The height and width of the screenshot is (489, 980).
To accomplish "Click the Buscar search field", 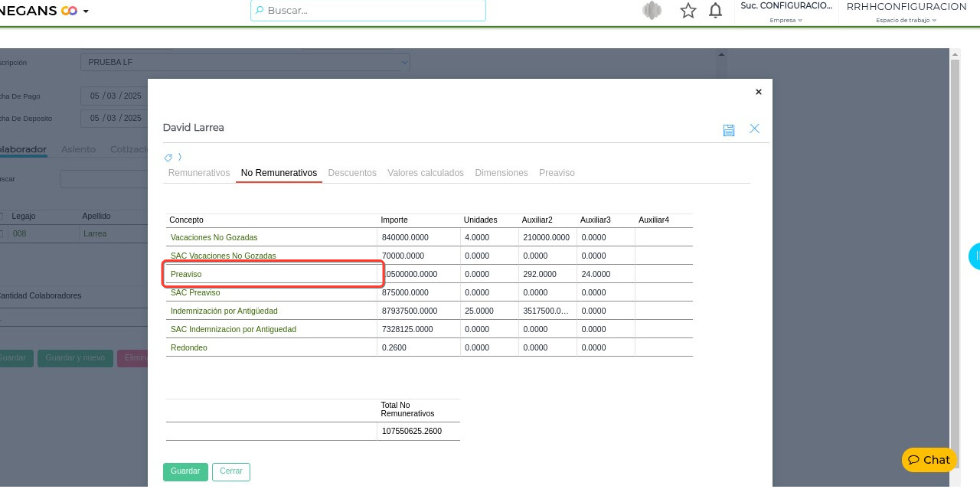I will click(x=367, y=11).
